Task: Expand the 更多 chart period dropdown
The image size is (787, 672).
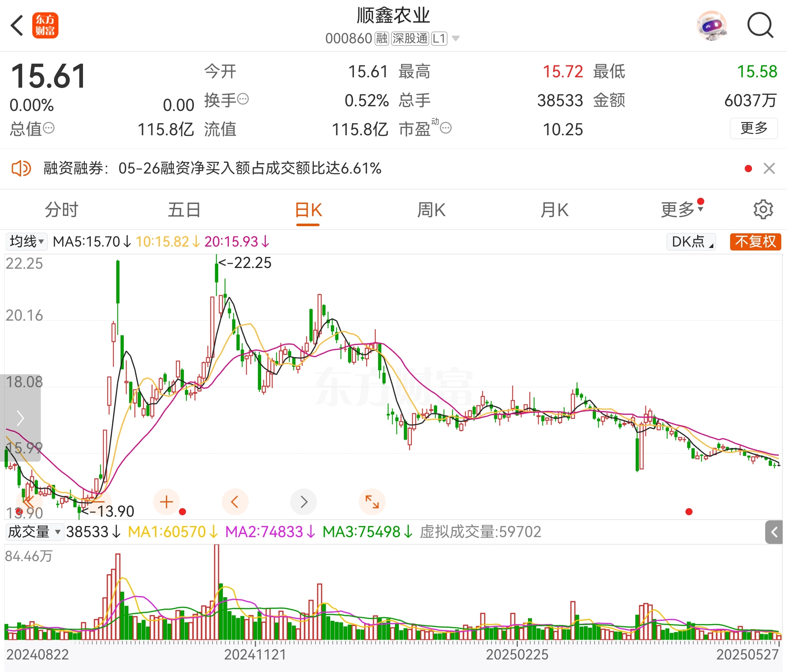Action: pos(682,209)
